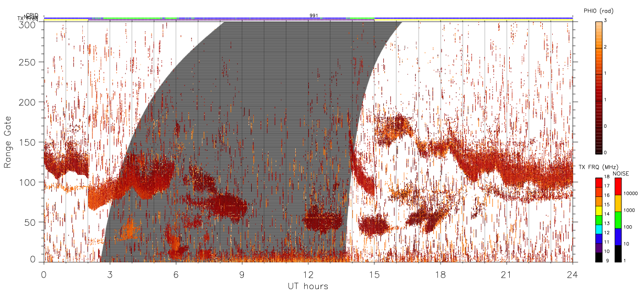Click the '12' label on the UT hours axis
The height and width of the screenshot is (297, 644).
[x=308, y=274]
